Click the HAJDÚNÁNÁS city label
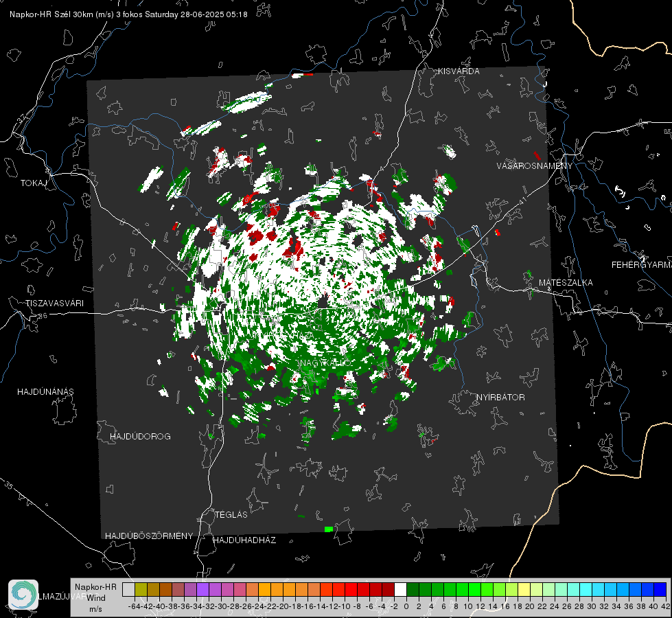Image resolution: width=672 pixels, height=618 pixels. (x=45, y=392)
